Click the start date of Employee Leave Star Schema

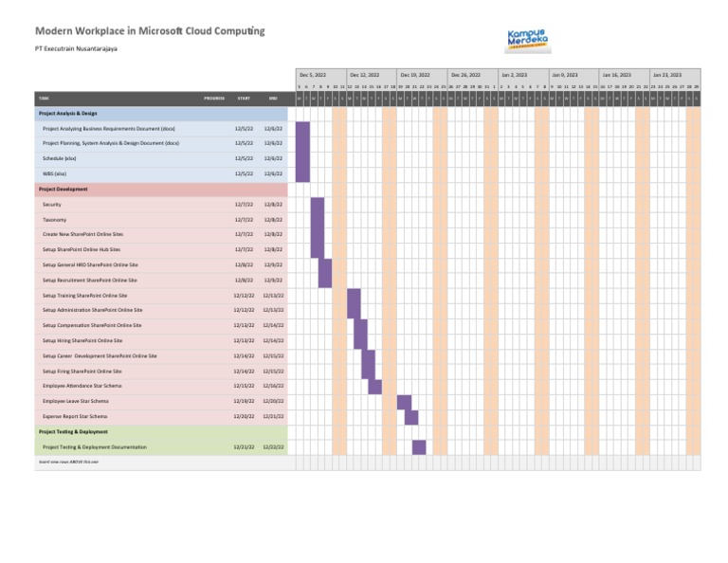tap(244, 401)
